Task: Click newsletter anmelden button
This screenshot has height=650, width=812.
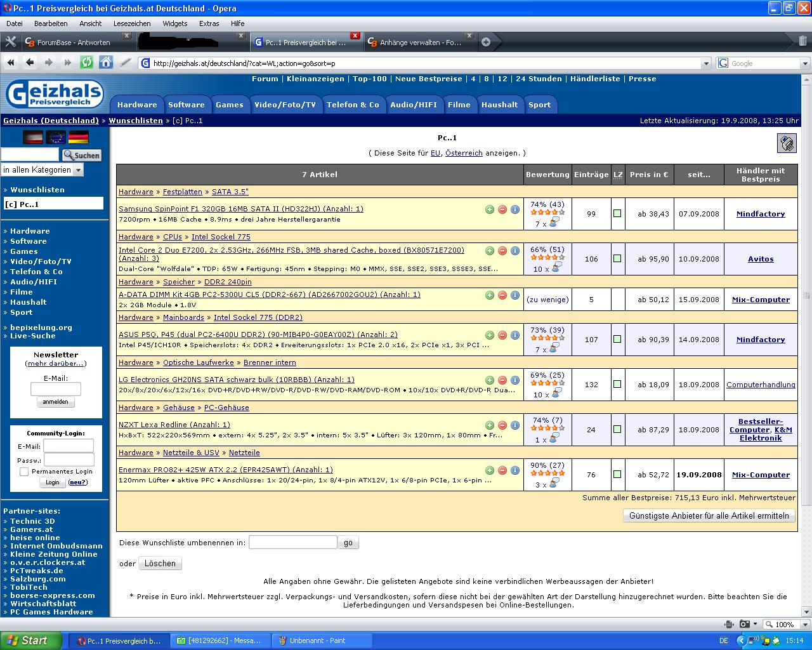Action: [55, 402]
